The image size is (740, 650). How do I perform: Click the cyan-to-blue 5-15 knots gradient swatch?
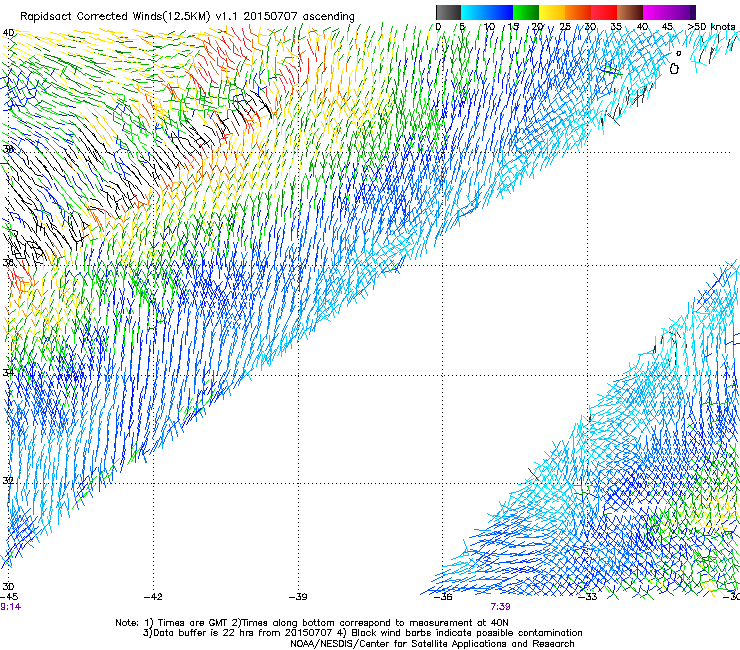coord(487,12)
